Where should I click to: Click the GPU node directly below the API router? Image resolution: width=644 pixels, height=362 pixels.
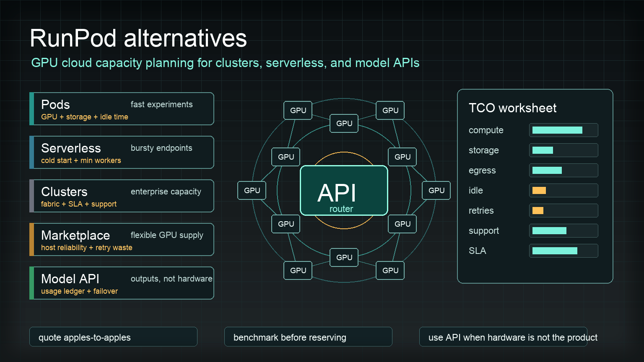[344, 257]
